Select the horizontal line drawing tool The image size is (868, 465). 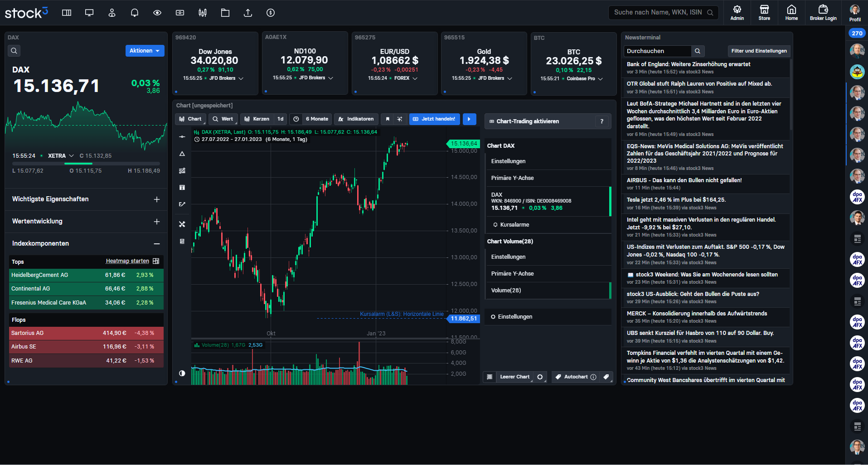[x=182, y=136]
